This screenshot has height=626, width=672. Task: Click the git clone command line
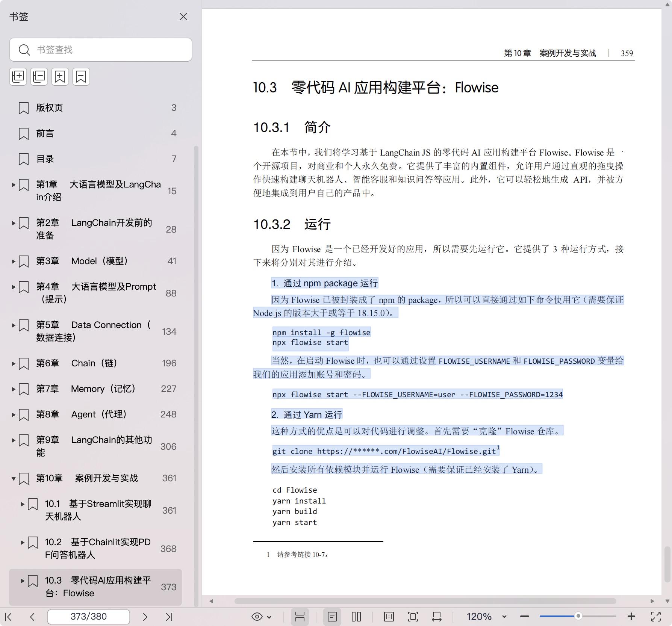pyautogui.click(x=386, y=451)
